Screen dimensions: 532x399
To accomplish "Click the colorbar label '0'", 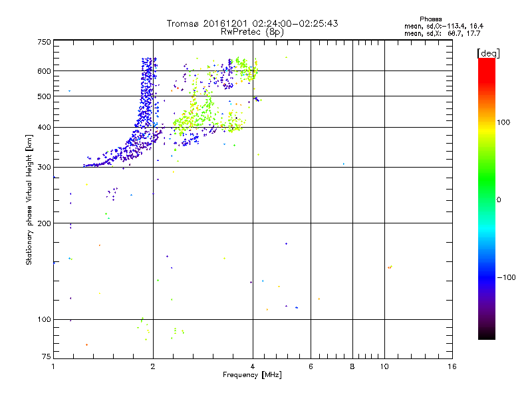I will click(x=499, y=200).
